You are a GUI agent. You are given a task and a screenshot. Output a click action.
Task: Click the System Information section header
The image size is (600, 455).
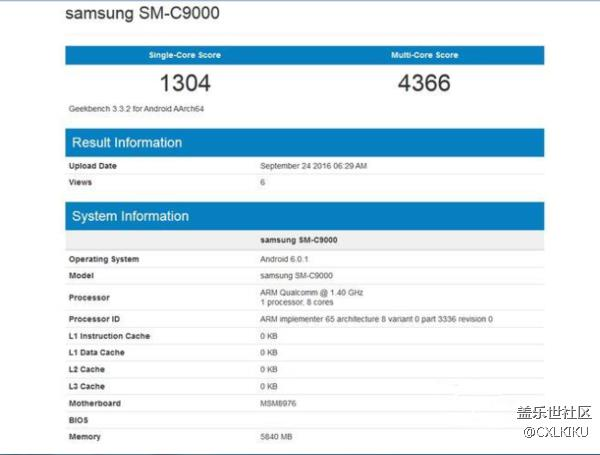coord(305,216)
